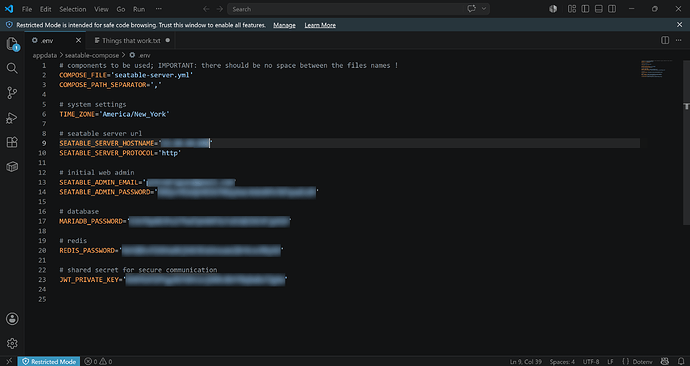Open notifications bell icon
This screenshot has height=366, width=690.
(681, 361)
